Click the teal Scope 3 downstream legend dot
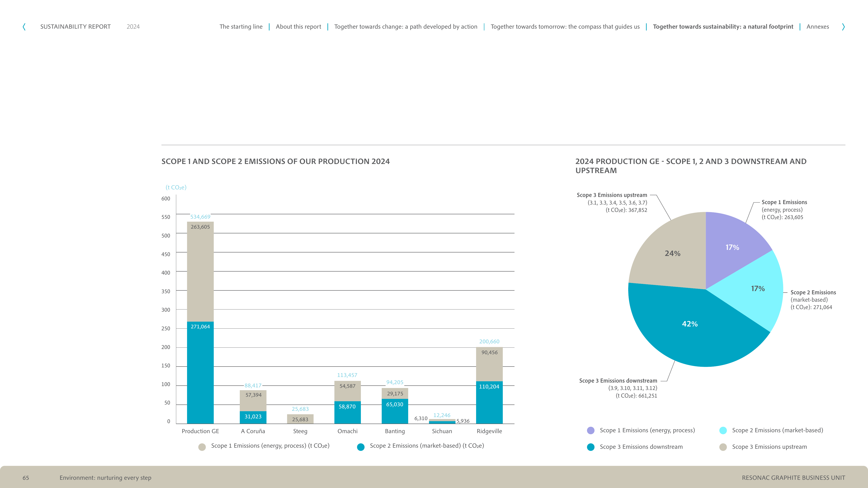This screenshot has height=488, width=868. (591, 447)
